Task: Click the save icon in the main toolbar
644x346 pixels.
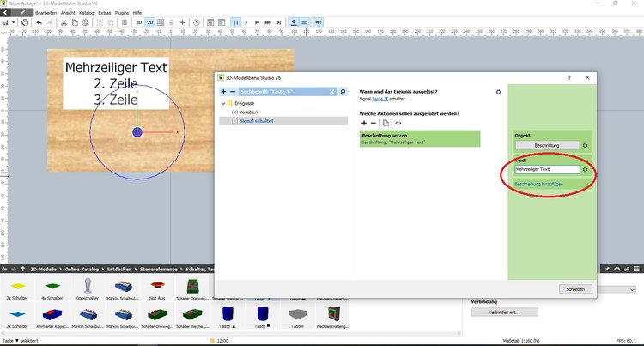Action: 5,22
